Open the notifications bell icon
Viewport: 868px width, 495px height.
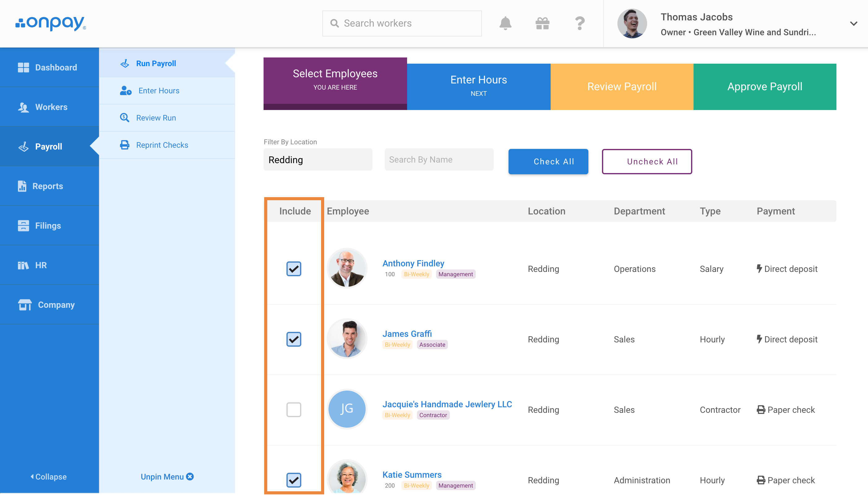point(505,23)
